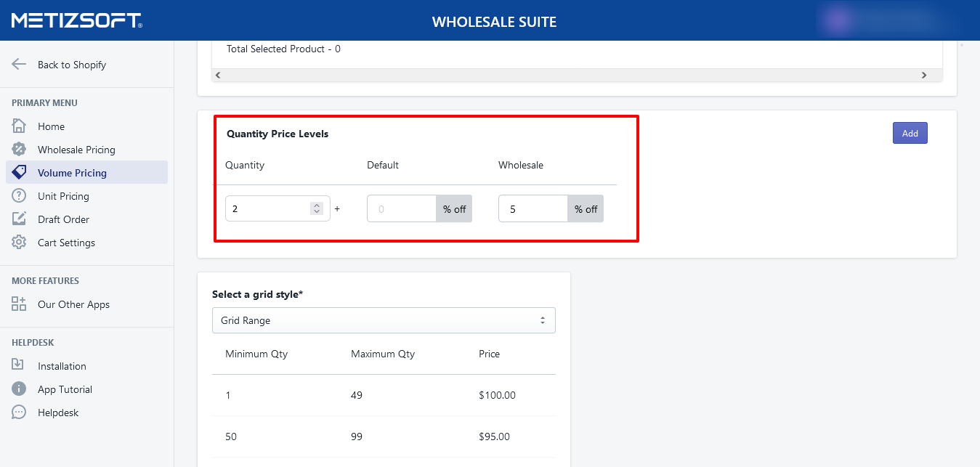Click the quantity spinner arrows
The height and width of the screenshot is (467, 980).
coord(317,208)
